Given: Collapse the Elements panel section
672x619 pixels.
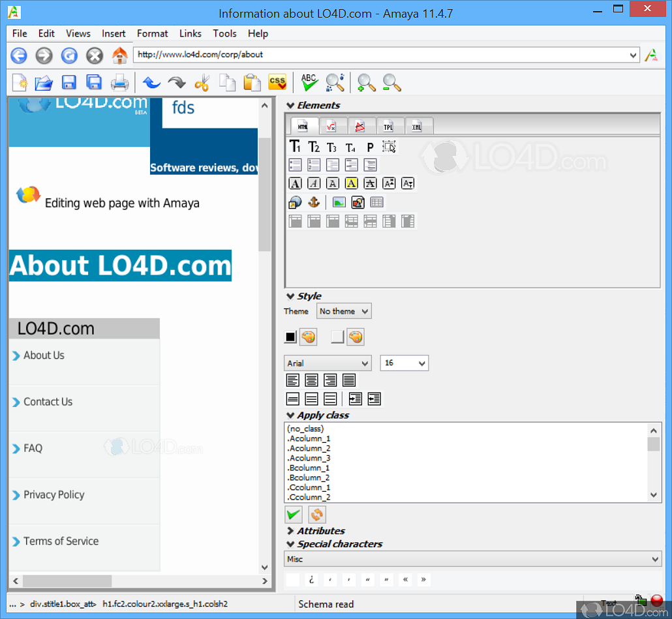Looking at the screenshot, I should point(290,106).
